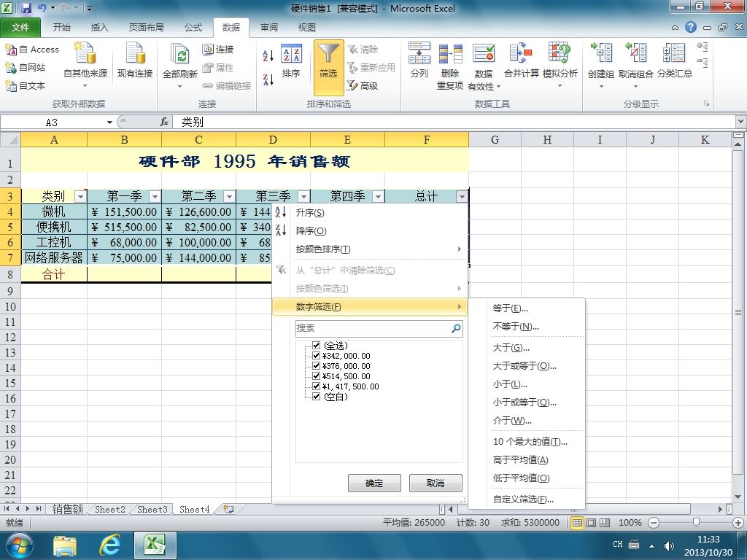The height and width of the screenshot is (560, 747).
Task: Open the 文件 file tab
Action: coord(20,28)
